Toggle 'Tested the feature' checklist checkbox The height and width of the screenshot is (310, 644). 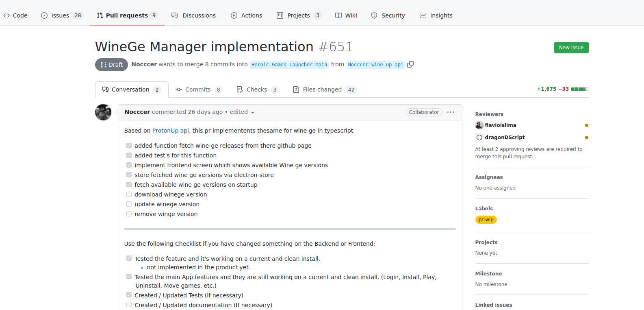pos(129,258)
